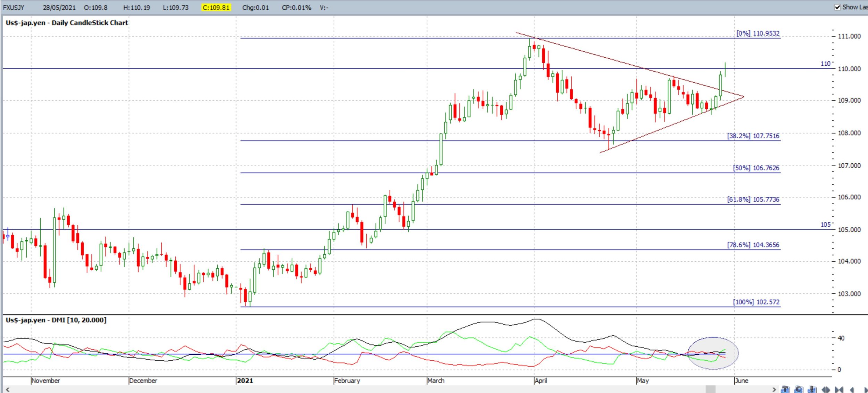Select the high value H:110.19
This screenshot has width=868, height=393.
[136, 8]
